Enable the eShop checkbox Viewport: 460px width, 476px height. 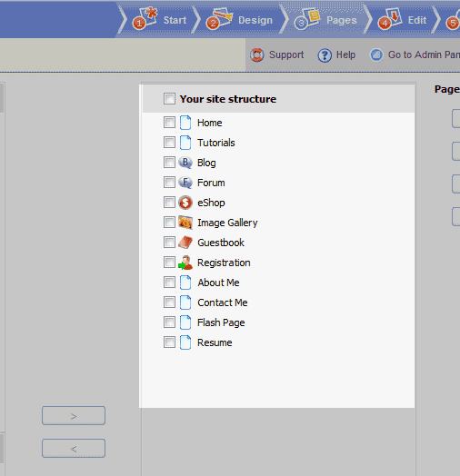[x=169, y=203]
